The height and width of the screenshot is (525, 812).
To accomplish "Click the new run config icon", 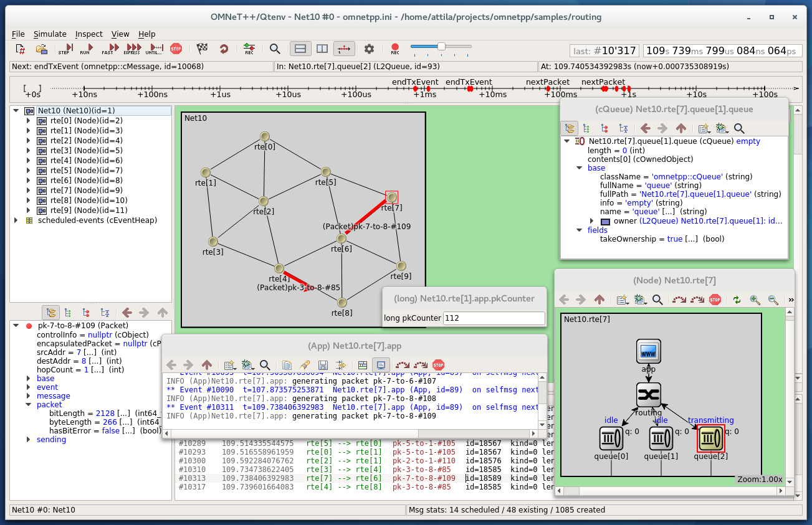I will click(x=20, y=49).
